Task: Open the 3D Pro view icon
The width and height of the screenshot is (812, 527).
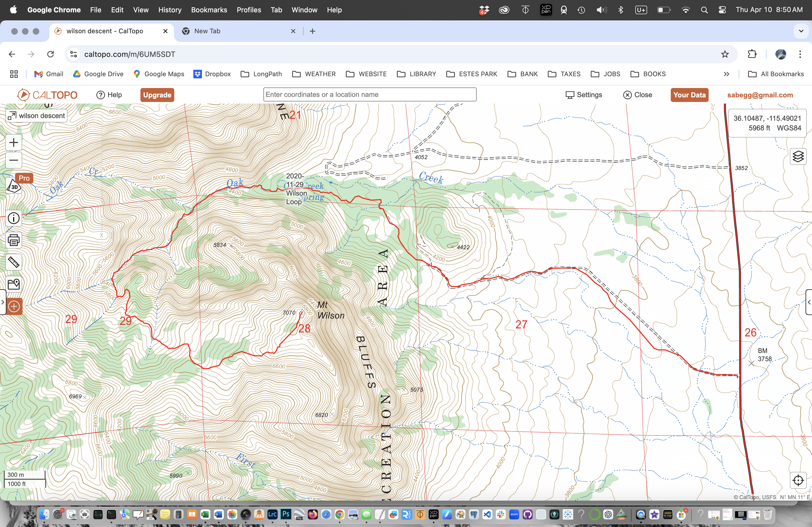Action: click(14, 186)
